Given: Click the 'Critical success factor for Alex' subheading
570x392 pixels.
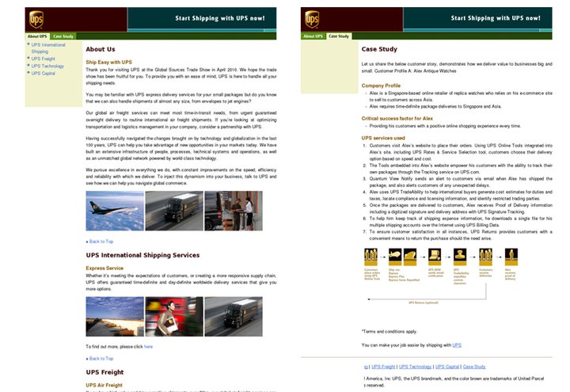Looking at the screenshot, I should [x=397, y=118].
